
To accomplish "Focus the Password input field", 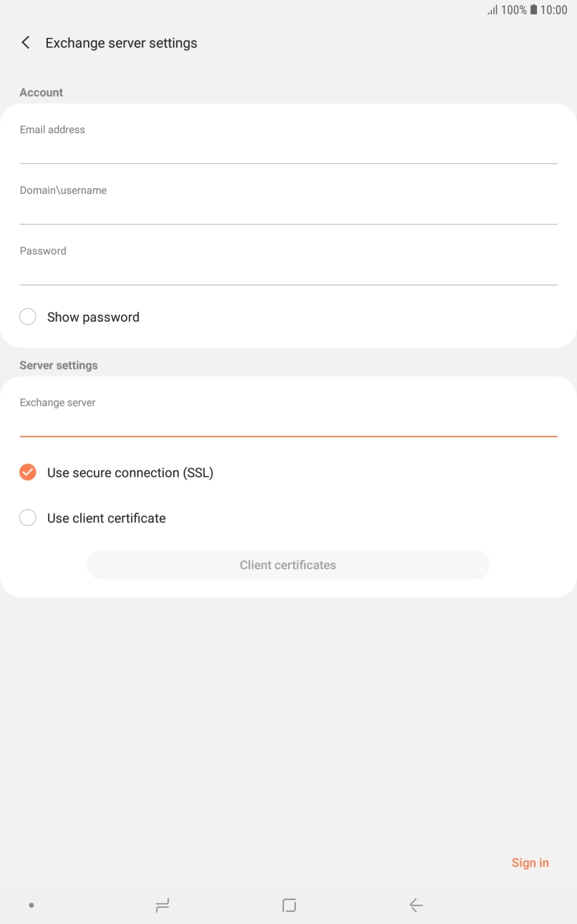I will [x=288, y=261].
